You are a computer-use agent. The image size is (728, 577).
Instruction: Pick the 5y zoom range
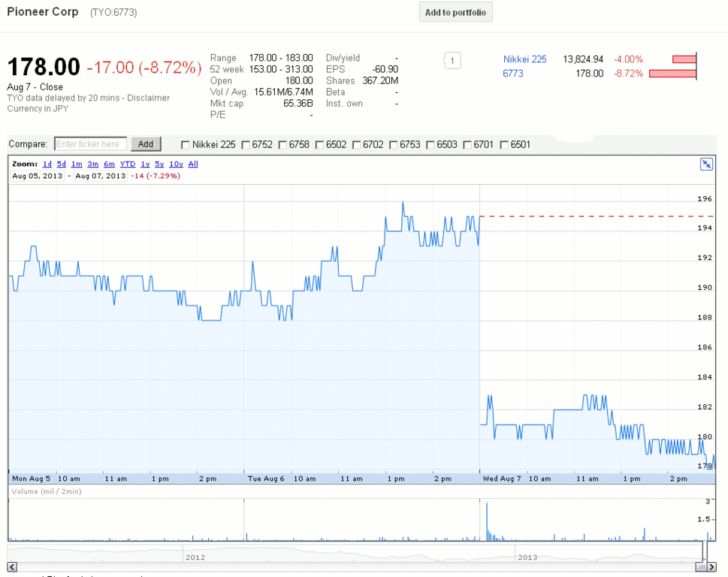coord(159,164)
